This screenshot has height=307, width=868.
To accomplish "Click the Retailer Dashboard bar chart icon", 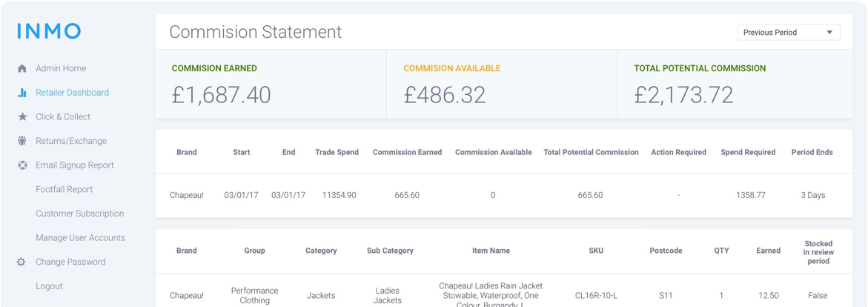I will pos(22,93).
